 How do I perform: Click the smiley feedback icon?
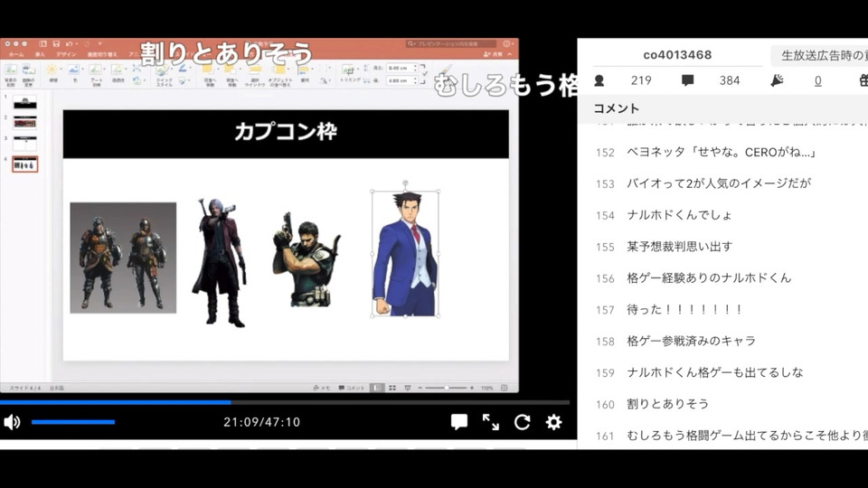pyautogui.click(x=506, y=43)
